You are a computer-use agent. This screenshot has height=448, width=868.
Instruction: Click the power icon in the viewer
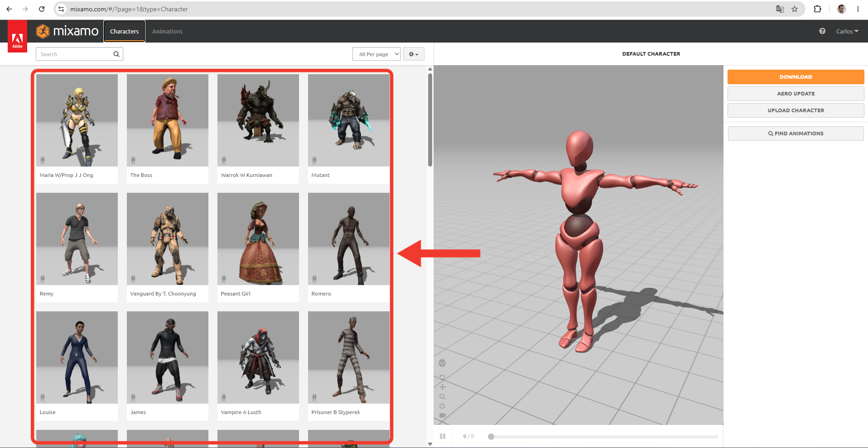tap(442, 406)
